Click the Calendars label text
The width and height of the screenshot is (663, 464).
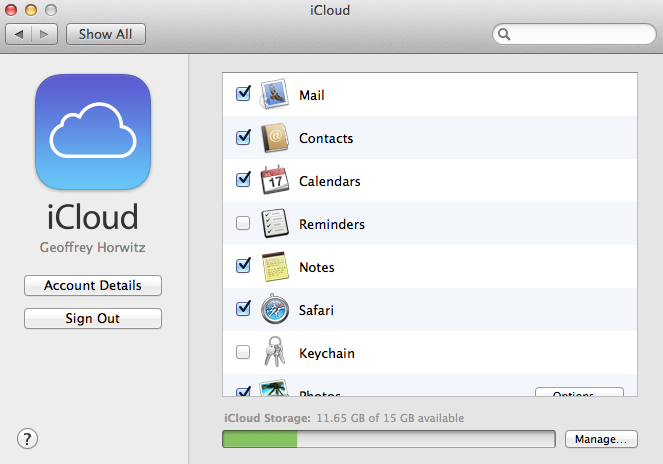tap(330, 181)
